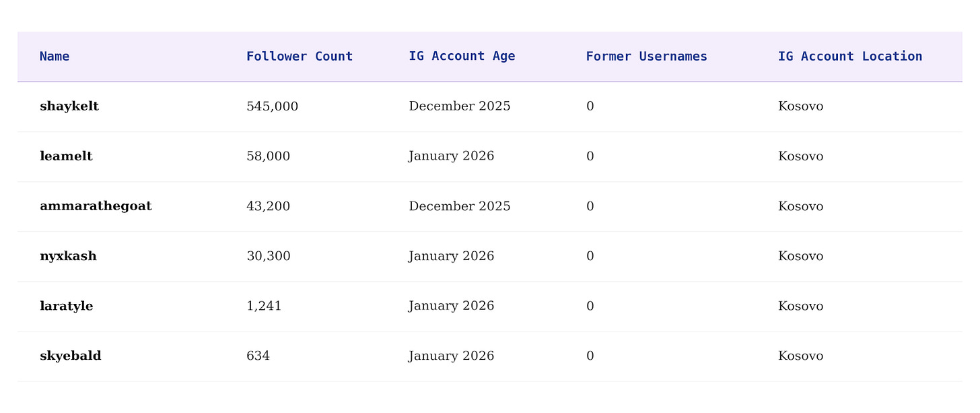Click the Name column header
The height and width of the screenshot is (413, 980).
(x=55, y=57)
